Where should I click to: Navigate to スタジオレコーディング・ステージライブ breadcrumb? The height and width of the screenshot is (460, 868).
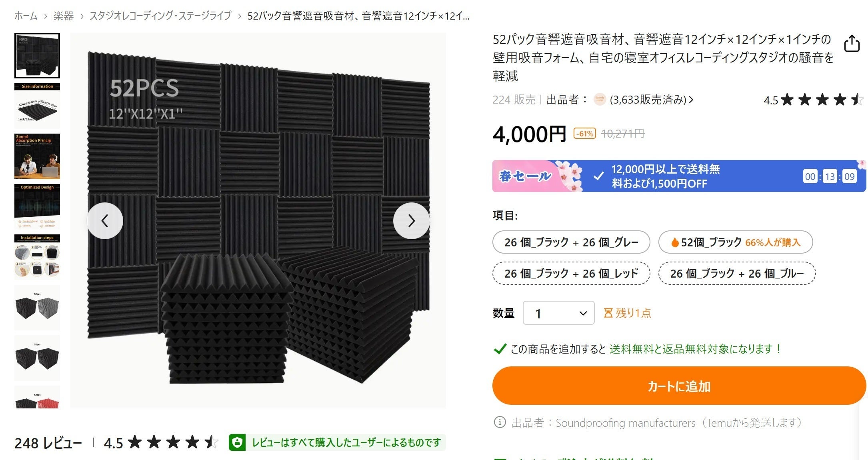pyautogui.click(x=160, y=16)
